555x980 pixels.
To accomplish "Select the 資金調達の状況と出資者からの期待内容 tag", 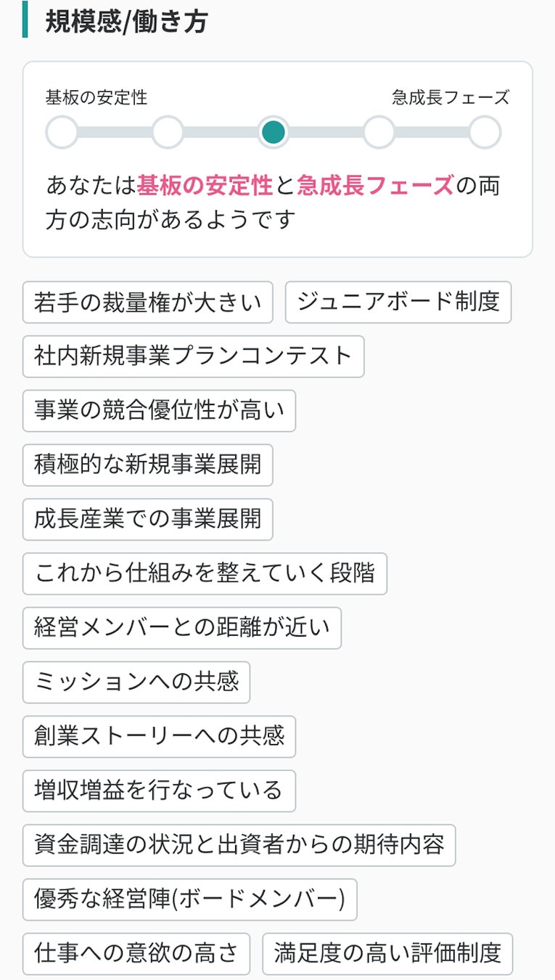I will 239,845.
